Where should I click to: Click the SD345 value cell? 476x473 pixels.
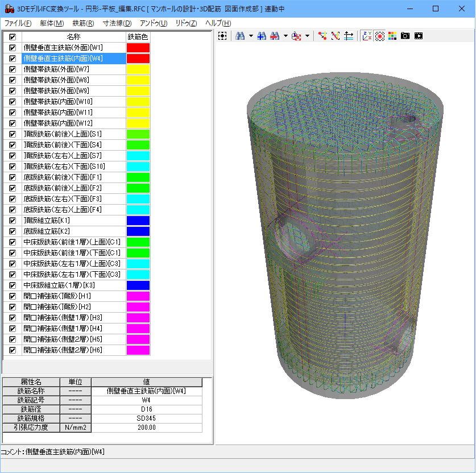click(x=147, y=418)
